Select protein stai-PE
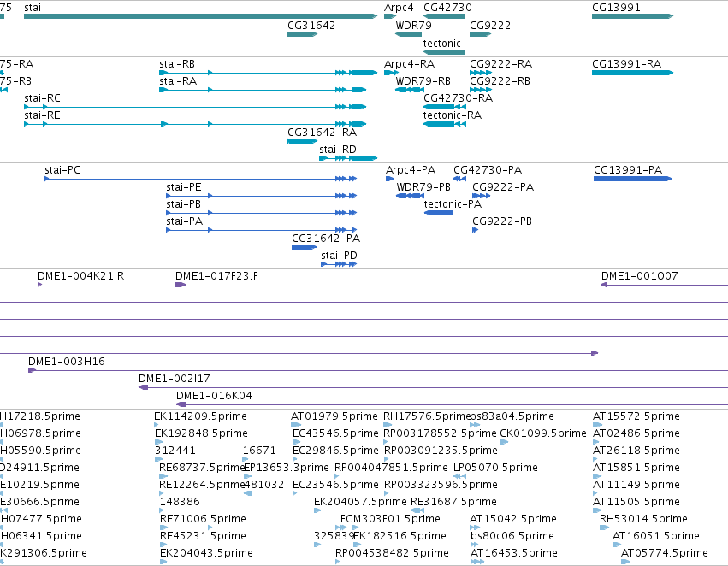Viewport: 728px width, 566px height. [x=262, y=196]
